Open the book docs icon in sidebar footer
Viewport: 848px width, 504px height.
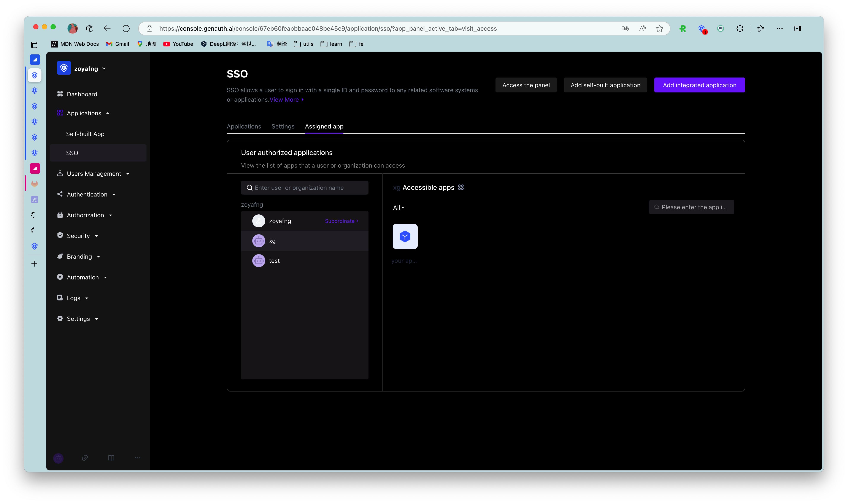pyautogui.click(x=111, y=458)
